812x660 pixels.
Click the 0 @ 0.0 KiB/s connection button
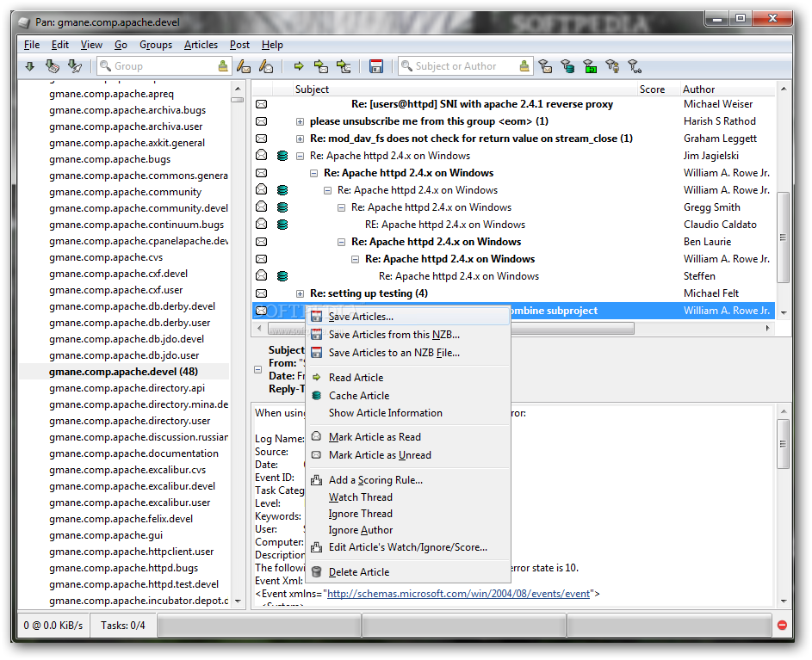coord(53,626)
